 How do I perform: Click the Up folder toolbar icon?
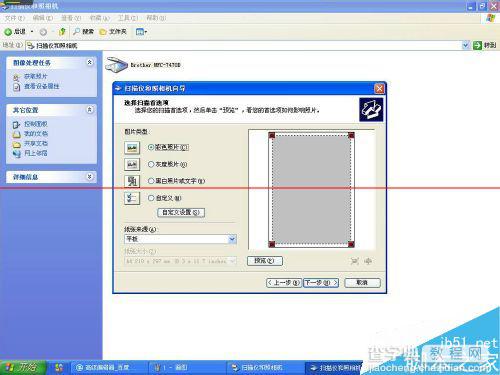62,32
